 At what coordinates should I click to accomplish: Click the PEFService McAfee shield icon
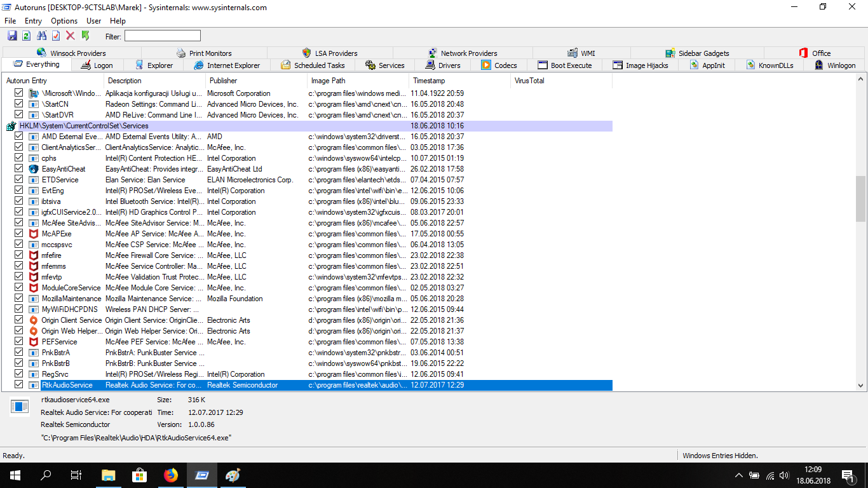click(34, 342)
